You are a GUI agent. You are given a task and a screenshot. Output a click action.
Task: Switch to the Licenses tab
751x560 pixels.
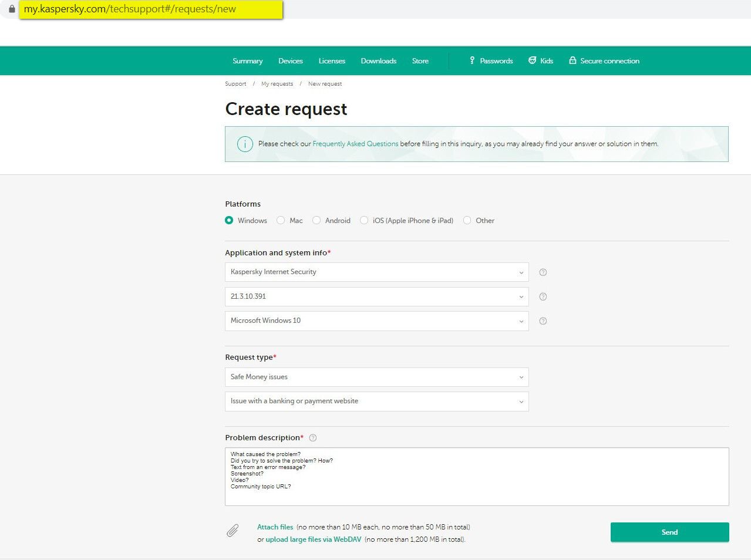[332, 61]
